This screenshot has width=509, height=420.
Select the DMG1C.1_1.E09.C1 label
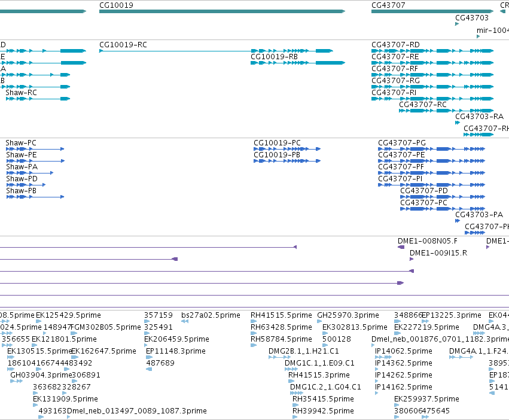[x=319, y=363]
